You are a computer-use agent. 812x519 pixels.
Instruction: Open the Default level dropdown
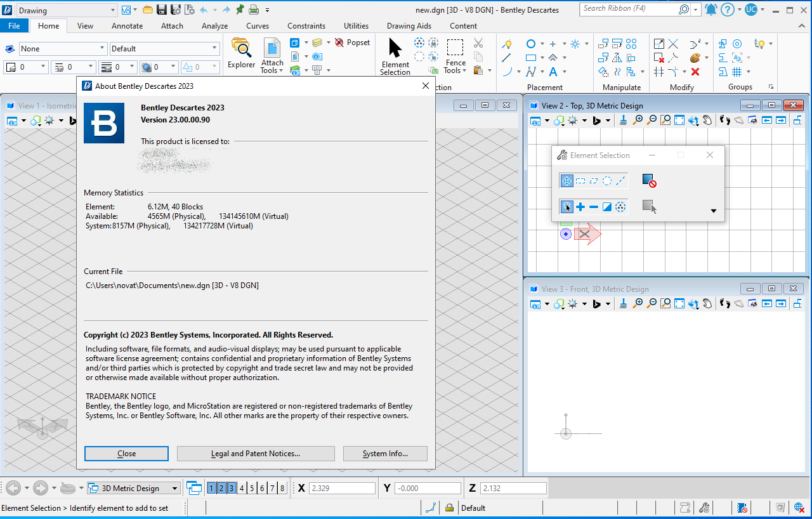pos(164,49)
